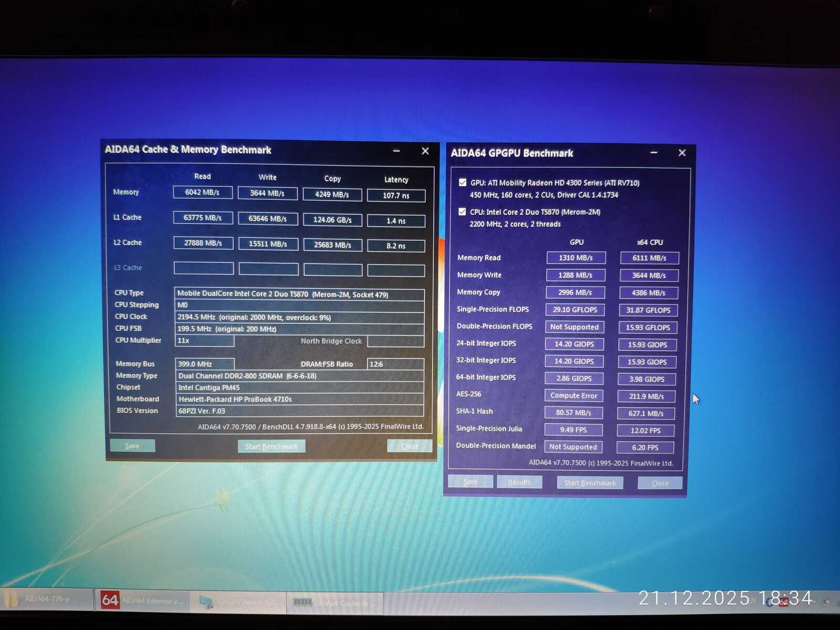Click the Motherboard field showing HP ProBook 4710s
Viewport: 840px width, 630px height.
click(x=300, y=399)
